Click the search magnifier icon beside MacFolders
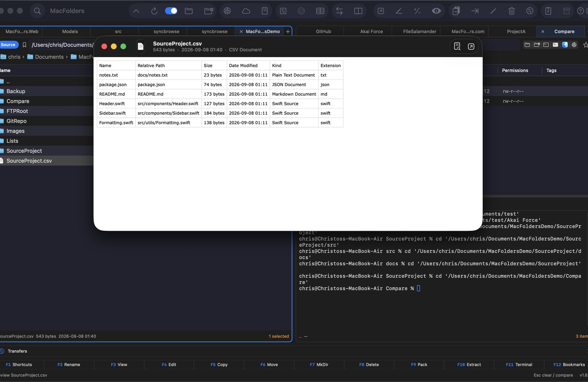Screen dimensions: 588x382 [x=37, y=11]
